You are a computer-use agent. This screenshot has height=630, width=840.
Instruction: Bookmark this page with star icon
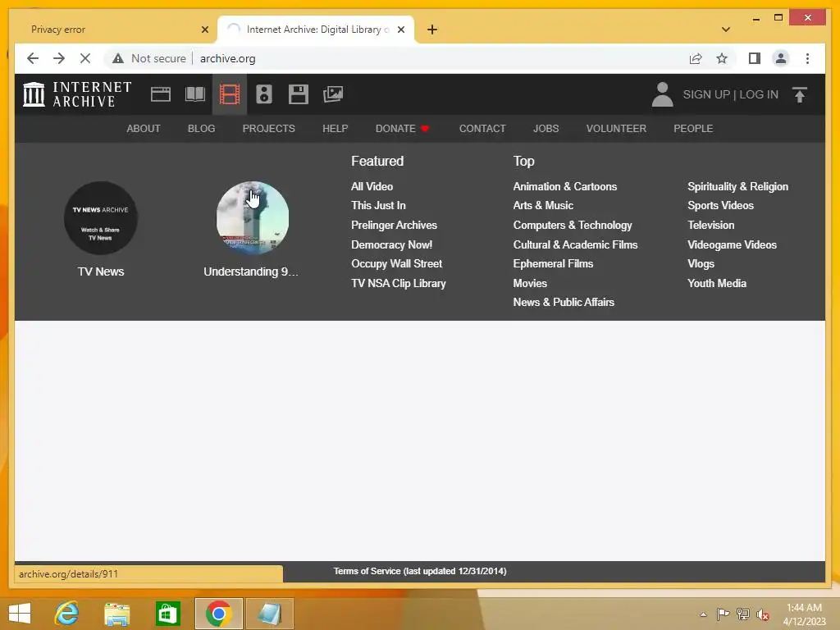722,58
